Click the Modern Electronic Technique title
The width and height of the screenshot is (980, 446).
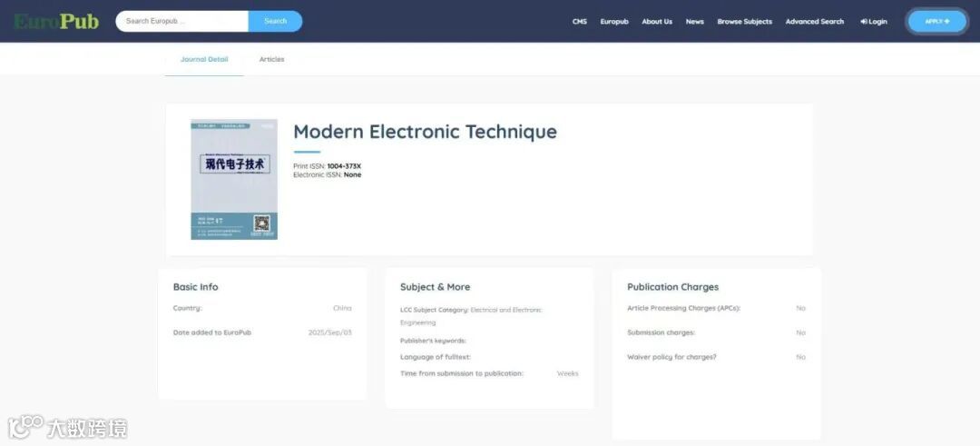coord(425,132)
